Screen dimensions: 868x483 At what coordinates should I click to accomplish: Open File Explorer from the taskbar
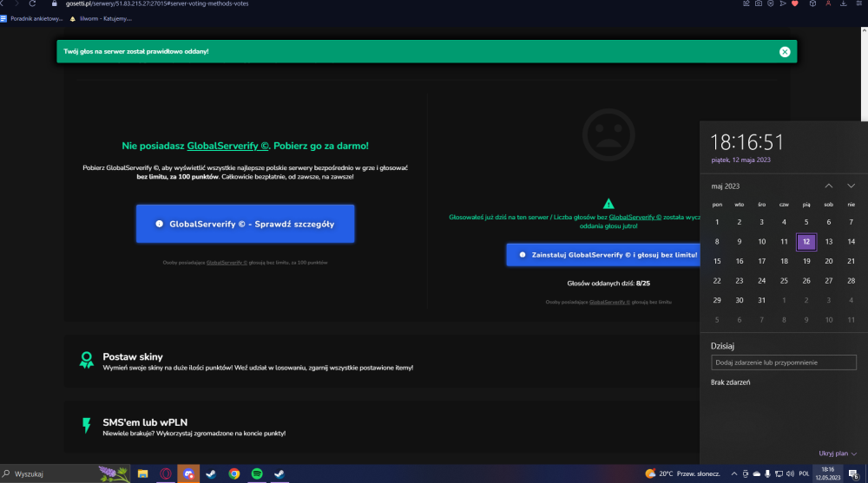[143, 473]
